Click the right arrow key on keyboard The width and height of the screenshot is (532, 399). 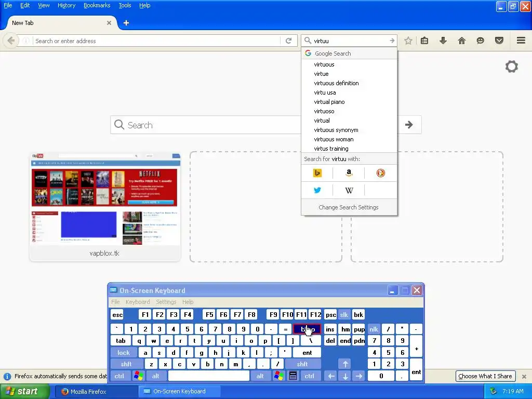(359, 376)
